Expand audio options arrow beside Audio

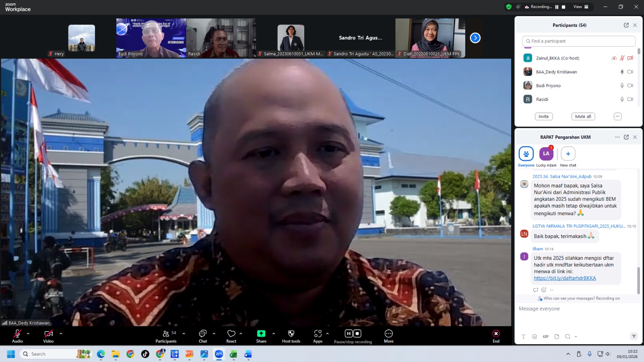click(28, 333)
